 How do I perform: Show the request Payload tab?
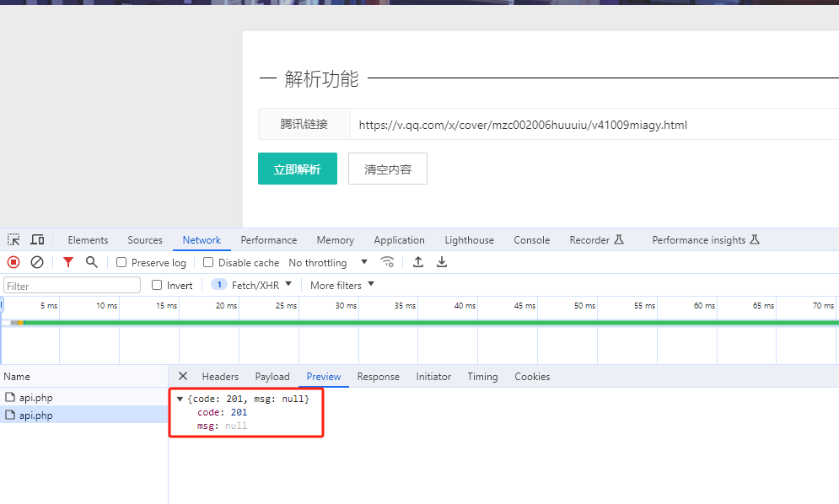pos(272,377)
